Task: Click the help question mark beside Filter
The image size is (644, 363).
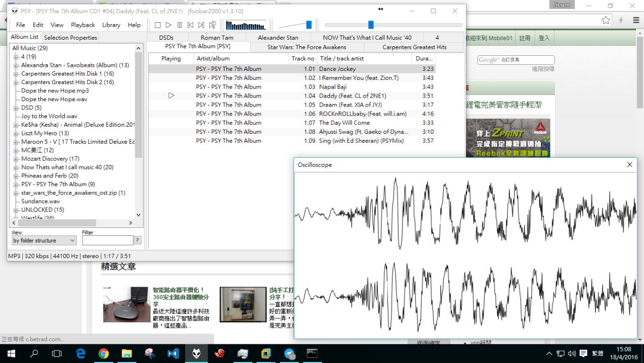Action: tap(137, 240)
